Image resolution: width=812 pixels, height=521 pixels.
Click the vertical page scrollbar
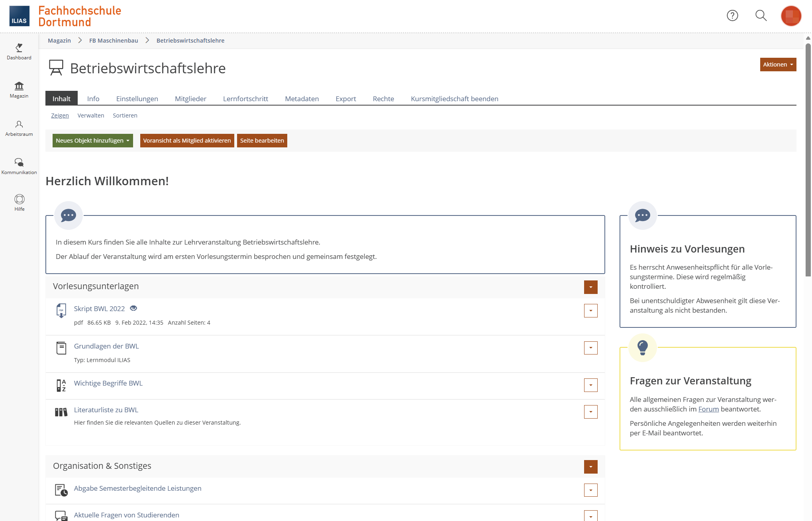pyautogui.click(x=808, y=159)
